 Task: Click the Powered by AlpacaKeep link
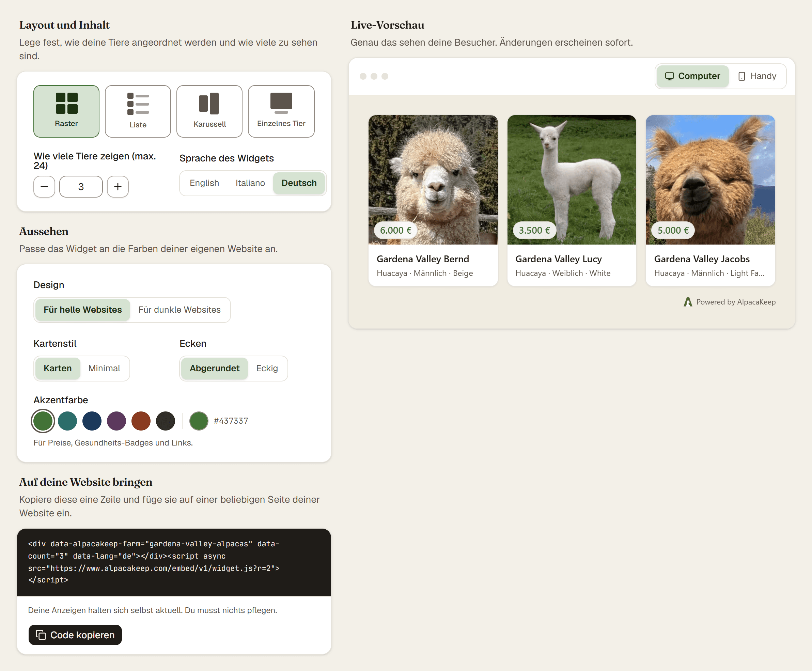pyautogui.click(x=730, y=302)
